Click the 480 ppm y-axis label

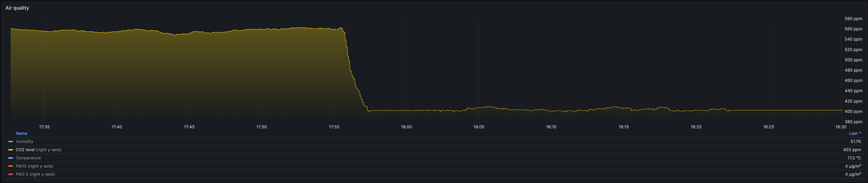tap(853, 70)
